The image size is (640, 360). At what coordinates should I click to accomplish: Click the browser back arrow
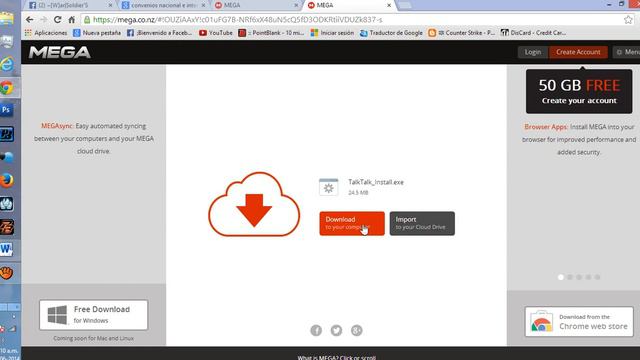pyautogui.click(x=29, y=20)
